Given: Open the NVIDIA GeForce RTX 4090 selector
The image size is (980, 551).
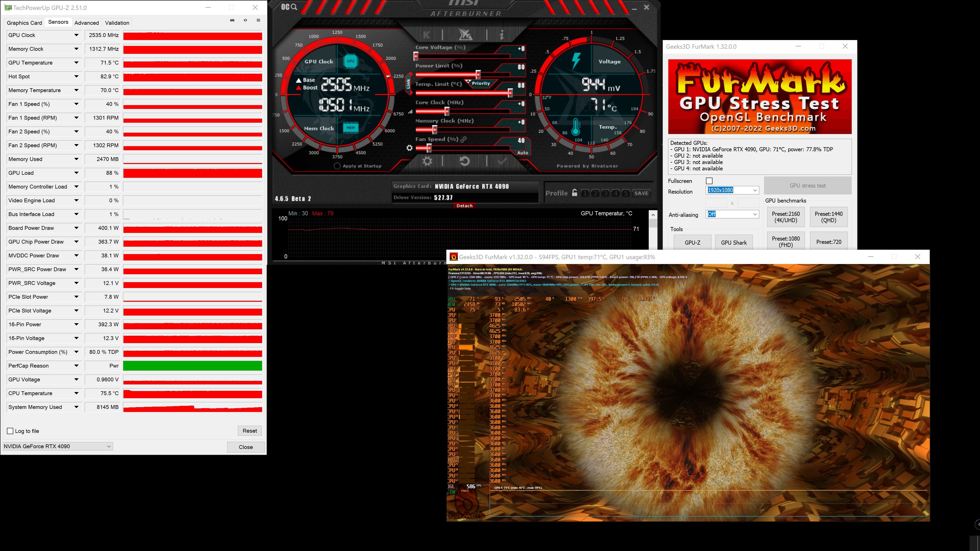Looking at the screenshot, I should tap(57, 446).
